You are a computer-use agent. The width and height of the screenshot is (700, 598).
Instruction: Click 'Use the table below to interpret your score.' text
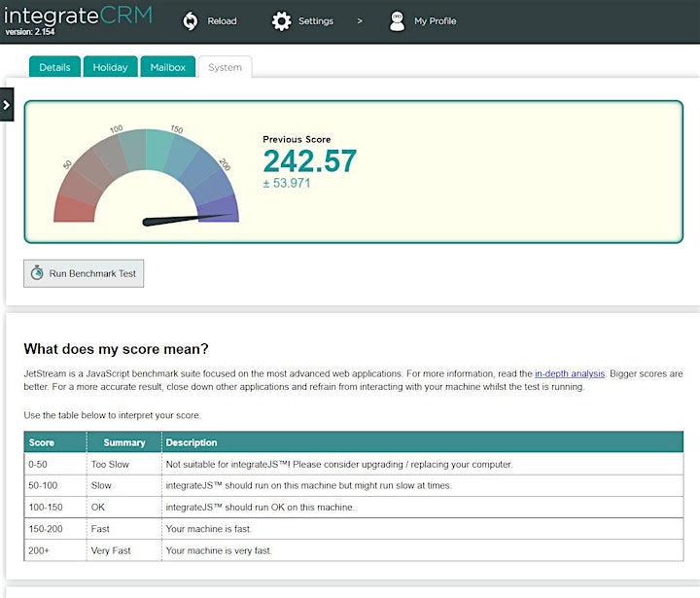pos(112,415)
